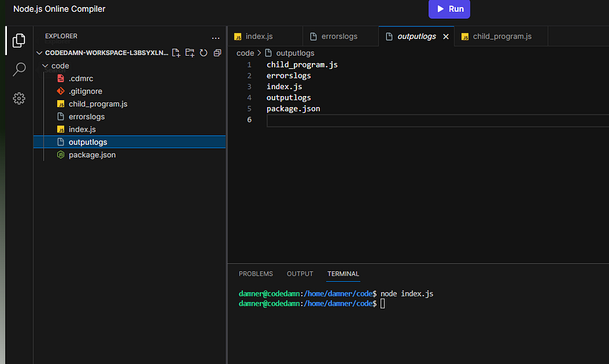Viewport: 609px width, 364px height.
Task: Click the 'node index.js' command in terminal
Action: tap(406, 294)
